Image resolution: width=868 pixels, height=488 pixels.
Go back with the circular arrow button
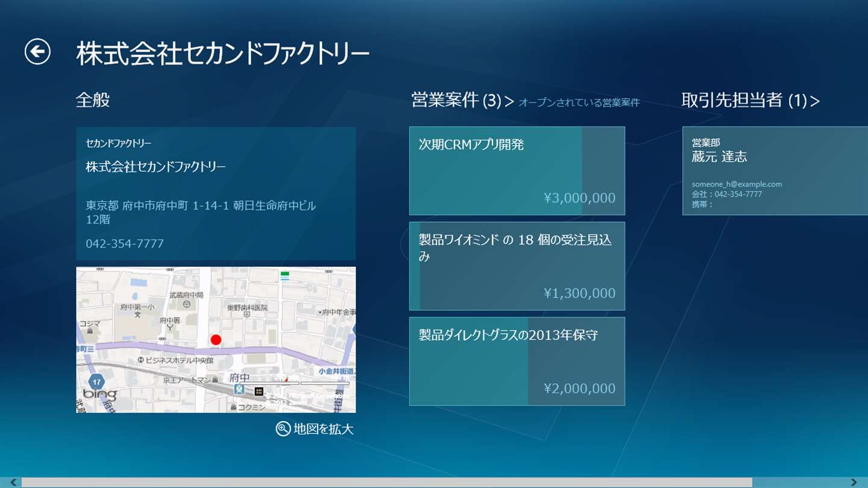coord(37,52)
